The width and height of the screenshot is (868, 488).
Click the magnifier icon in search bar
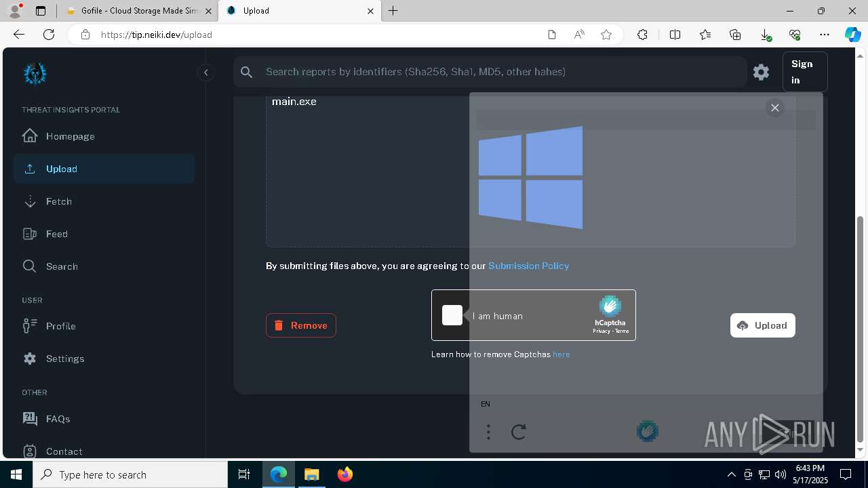(x=247, y=72)
